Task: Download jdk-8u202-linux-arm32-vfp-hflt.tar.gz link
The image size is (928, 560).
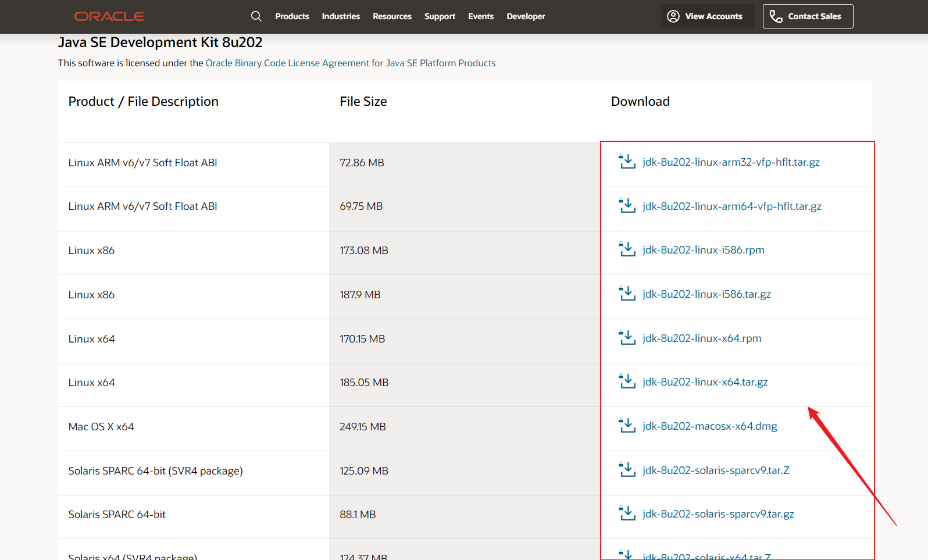Action: (x=731, y=162)
